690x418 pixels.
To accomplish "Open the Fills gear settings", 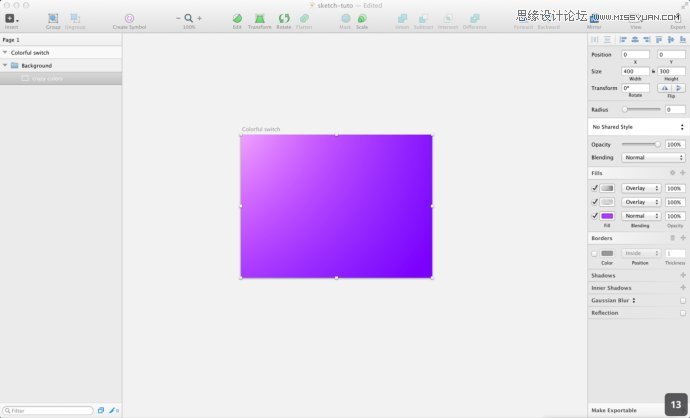I will coord(672,173).
